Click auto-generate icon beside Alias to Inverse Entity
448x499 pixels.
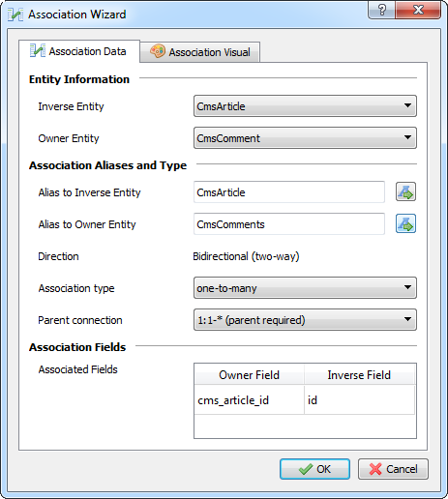[x=405, y=192]
